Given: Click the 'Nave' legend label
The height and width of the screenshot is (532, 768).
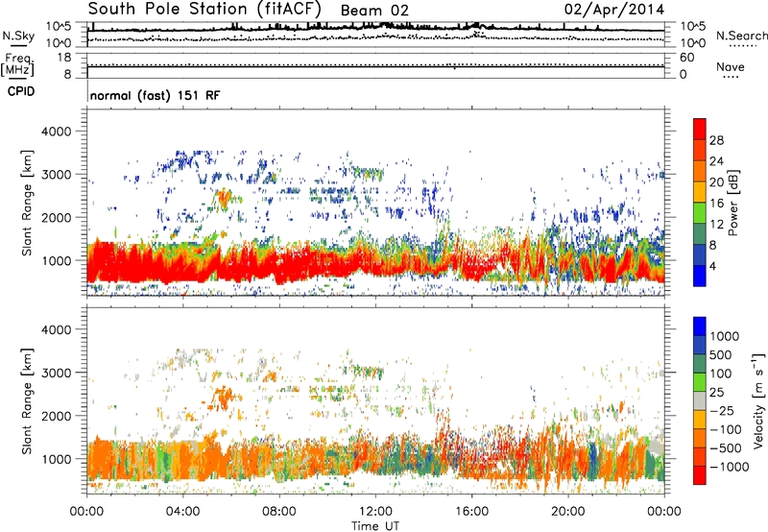Looking at the screenshot, I should pos(731,67).
